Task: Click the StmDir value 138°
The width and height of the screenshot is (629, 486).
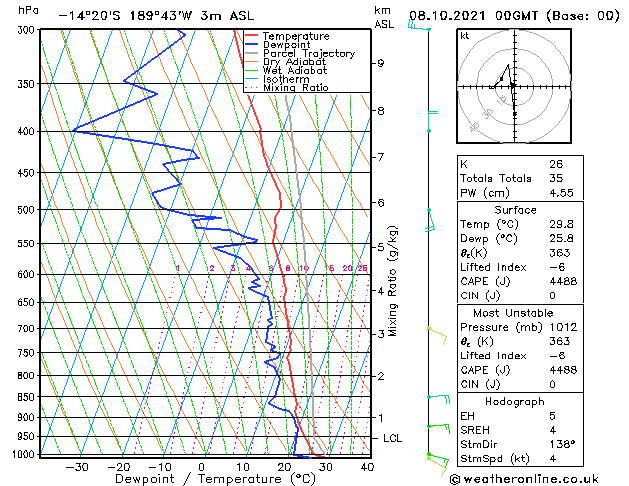Action: coord(562,444)
